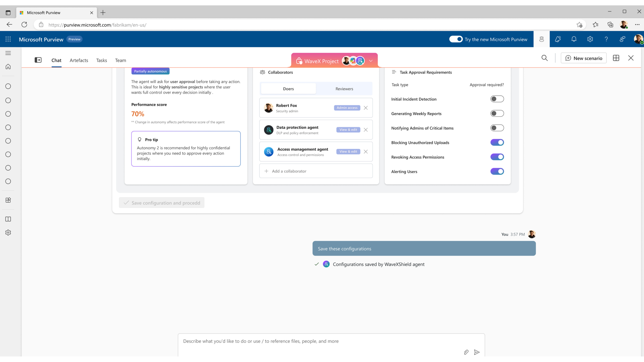The image size is (644, 362).
Task: Open Data protection agent View & edit dropdown
Action: point(348,130)
